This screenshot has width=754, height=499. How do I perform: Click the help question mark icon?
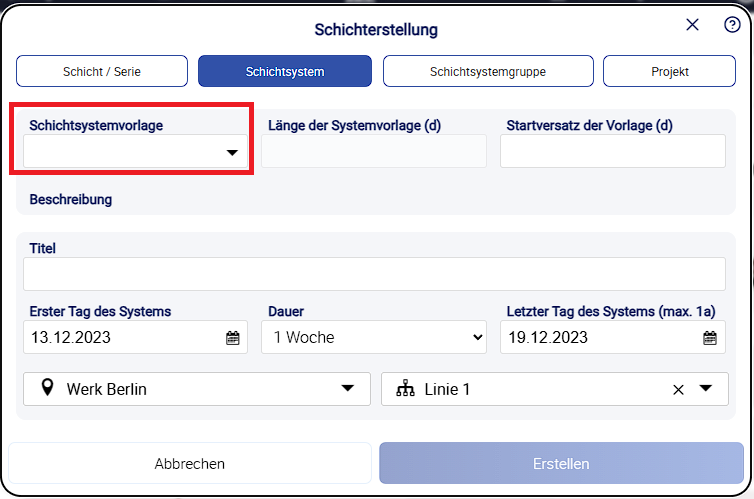(732, 25)
